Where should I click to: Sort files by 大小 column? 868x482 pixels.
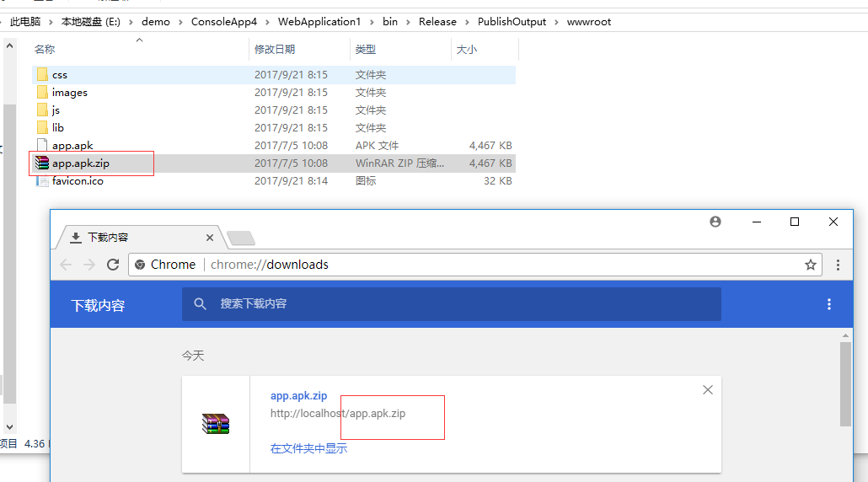click(x=466, y=49)
